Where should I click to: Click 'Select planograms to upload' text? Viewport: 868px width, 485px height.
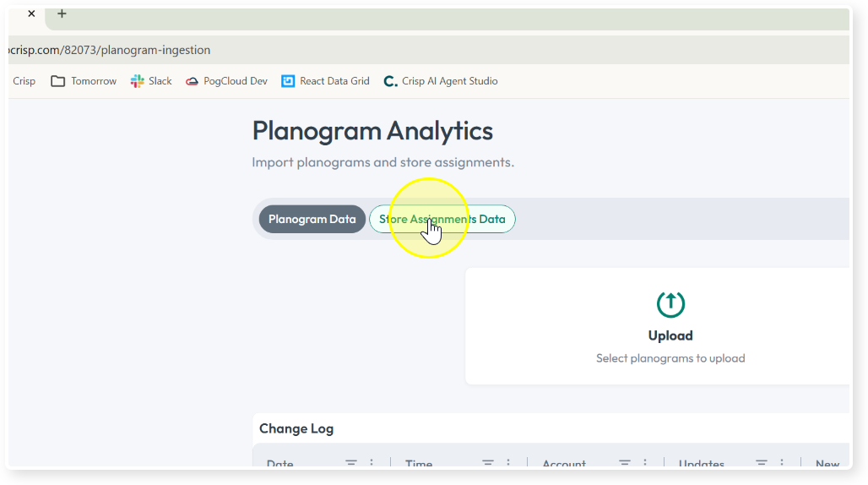coord(670,358)
